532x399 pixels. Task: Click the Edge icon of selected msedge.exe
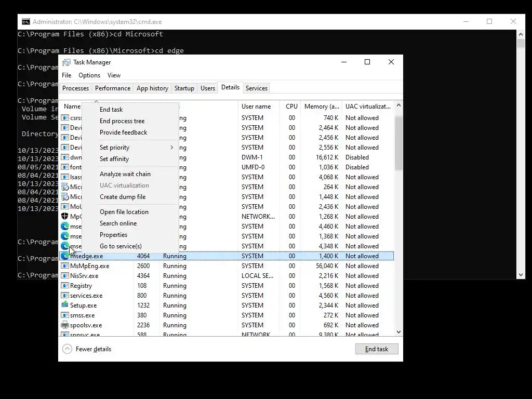(x=65, y=256)
